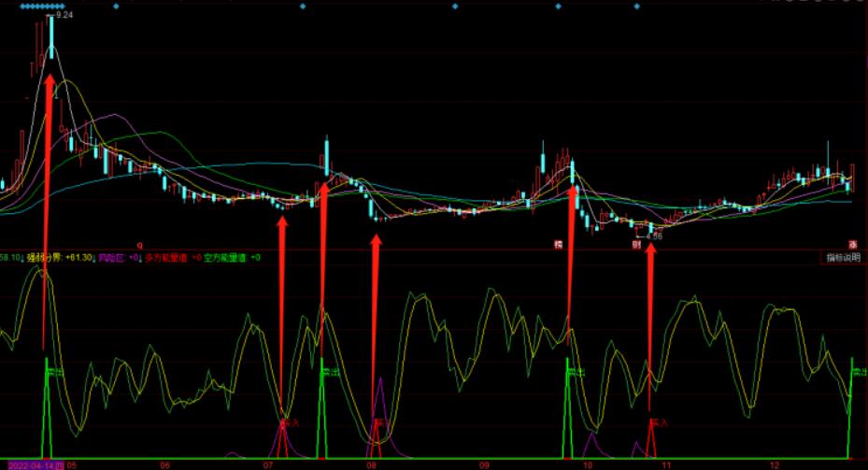Click the red 榜 marker
The image size is (868, 470).
[x=559, y=246]
